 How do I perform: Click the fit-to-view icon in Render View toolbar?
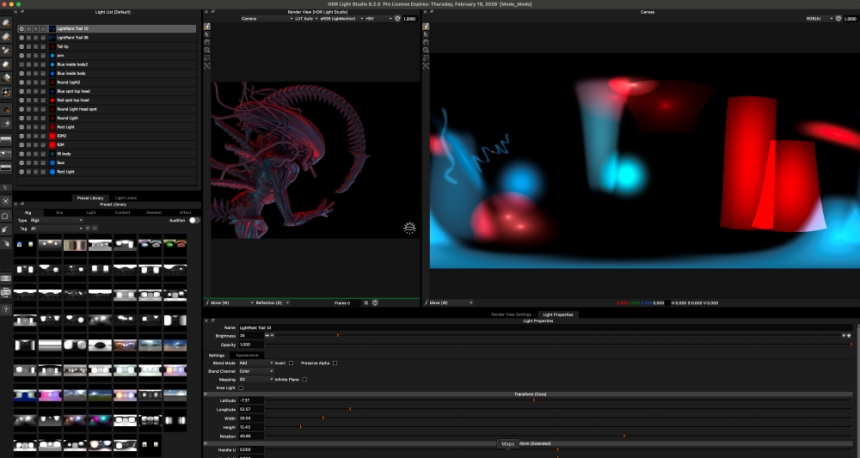coord(207,66)
